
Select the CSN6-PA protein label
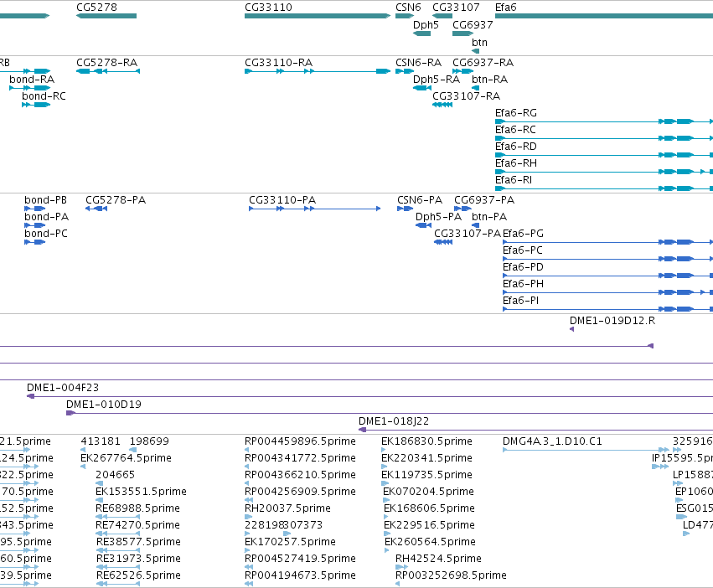click(419, 200)
